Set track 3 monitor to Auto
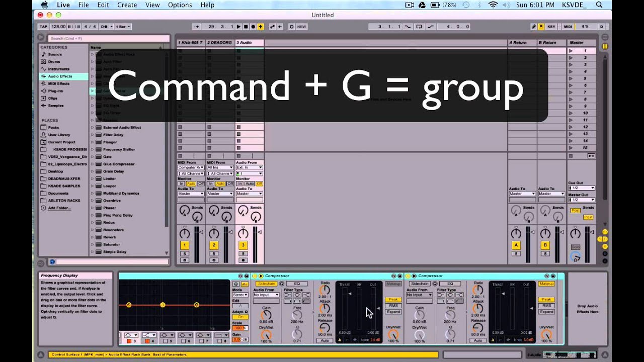The width and height of the screenshot is (644, 362). (x=250, y=184)
